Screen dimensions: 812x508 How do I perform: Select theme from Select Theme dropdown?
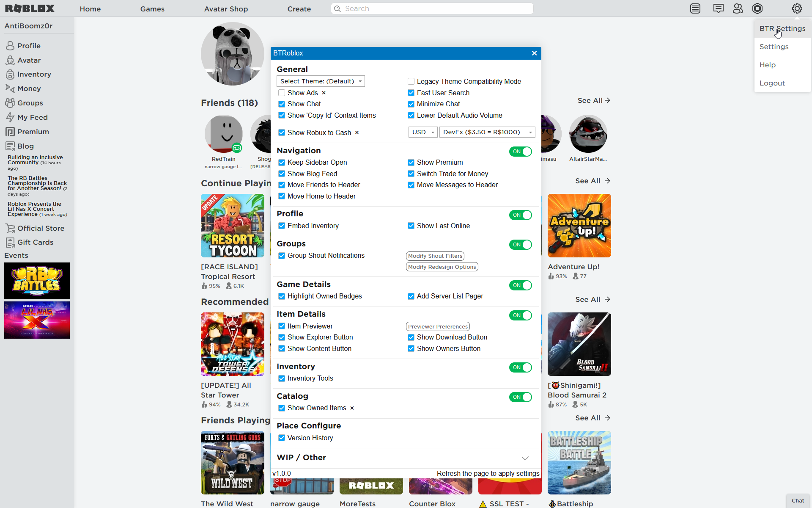point(320,81)
